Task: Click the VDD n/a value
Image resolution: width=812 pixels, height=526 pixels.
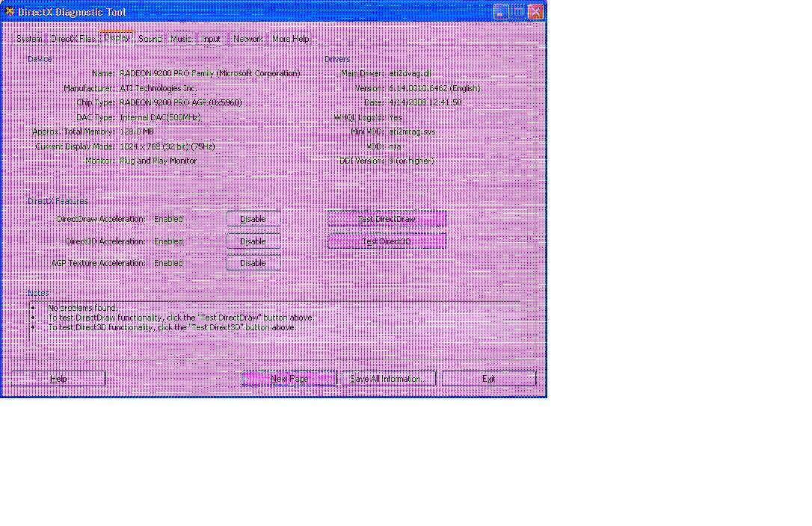Action: point(395,146)
